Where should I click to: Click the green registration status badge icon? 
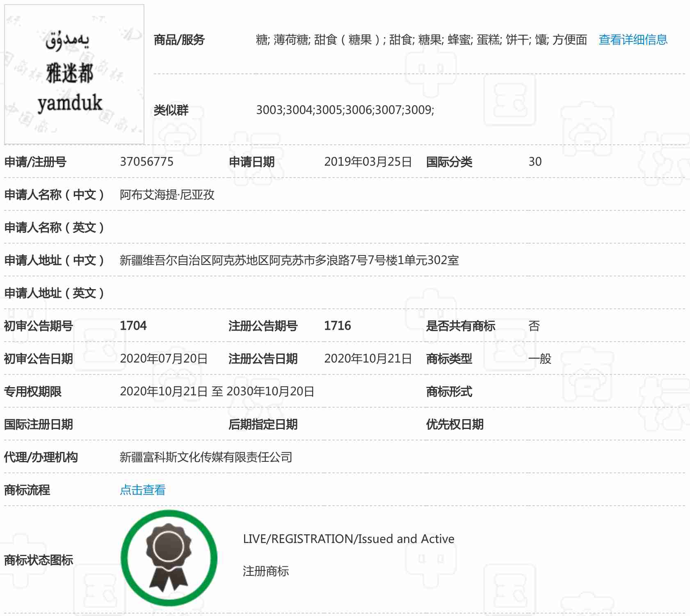(169, 558)
